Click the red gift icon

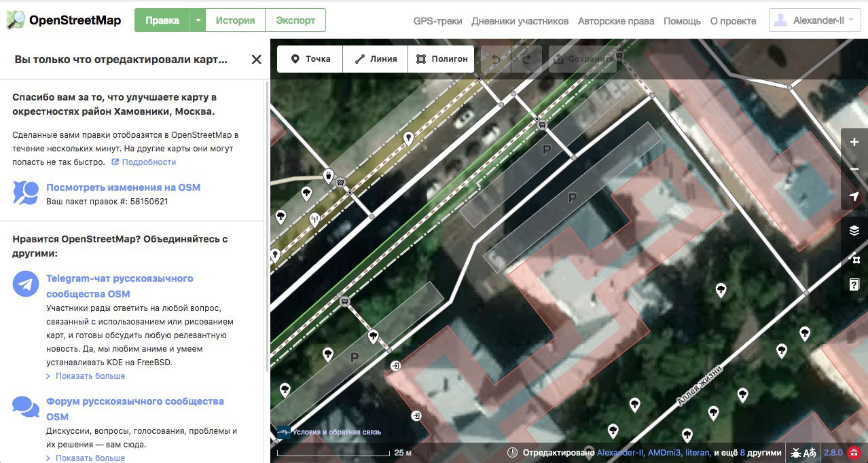click(855, 453)
